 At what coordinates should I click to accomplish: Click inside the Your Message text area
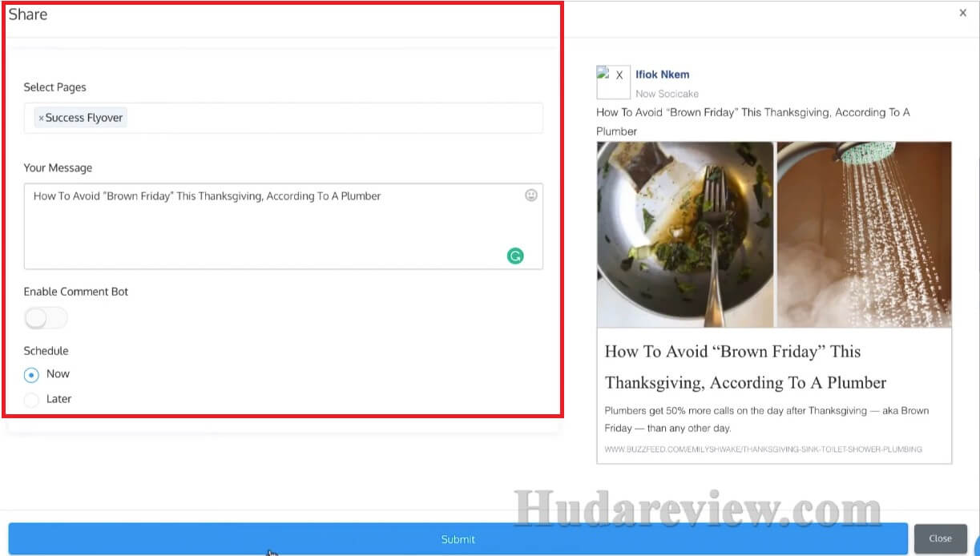point(283,226)
